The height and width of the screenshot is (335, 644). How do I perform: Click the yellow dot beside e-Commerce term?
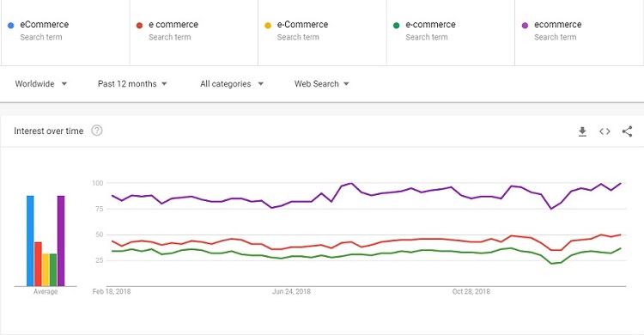pos(268,26)
